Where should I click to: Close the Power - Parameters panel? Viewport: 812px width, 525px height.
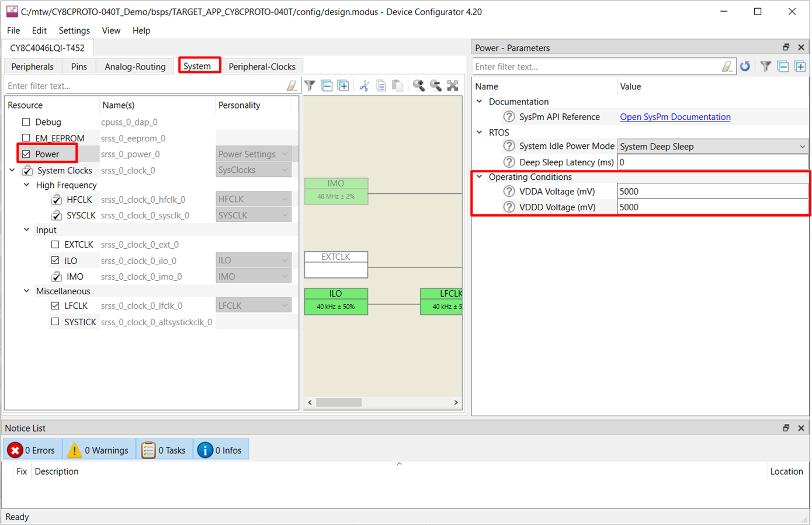point(801,47)
